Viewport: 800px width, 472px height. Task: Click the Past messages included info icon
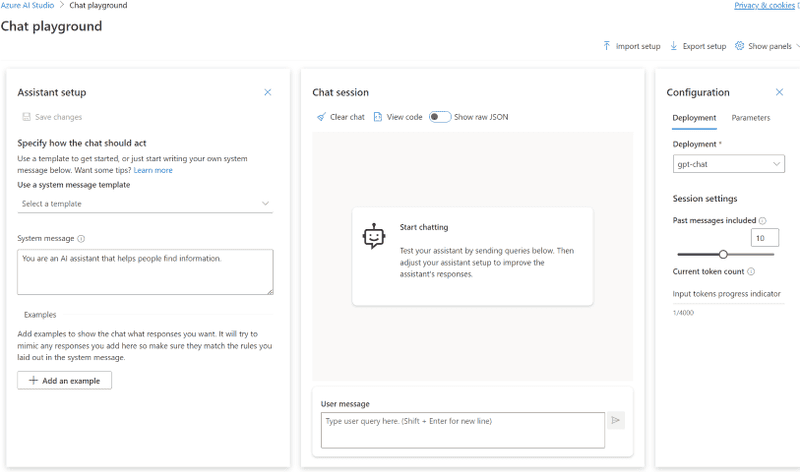pos(762,220)
